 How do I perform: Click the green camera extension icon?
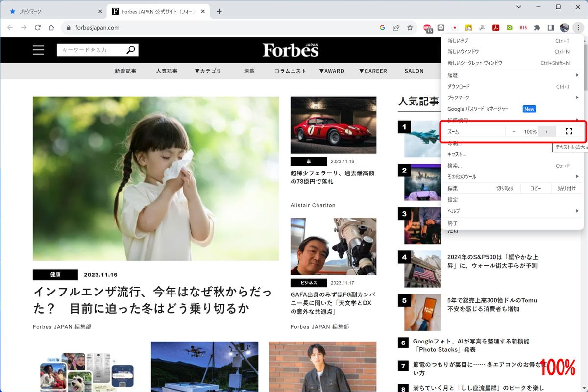510,28
